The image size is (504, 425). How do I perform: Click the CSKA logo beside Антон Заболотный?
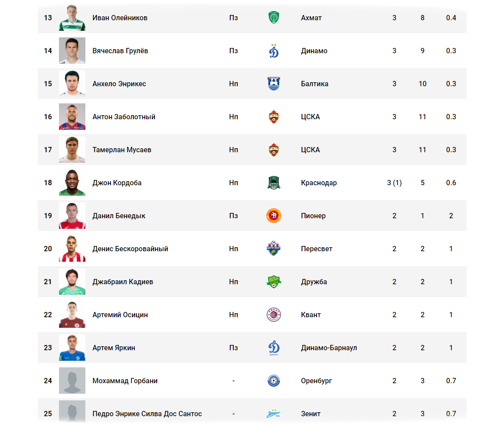[273, 117]
